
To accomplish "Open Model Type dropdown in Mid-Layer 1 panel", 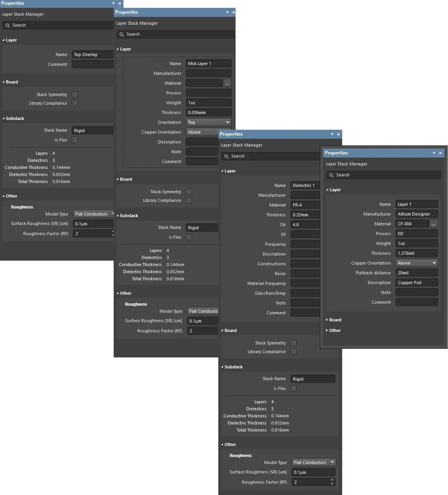I will [x=203, y=311].
